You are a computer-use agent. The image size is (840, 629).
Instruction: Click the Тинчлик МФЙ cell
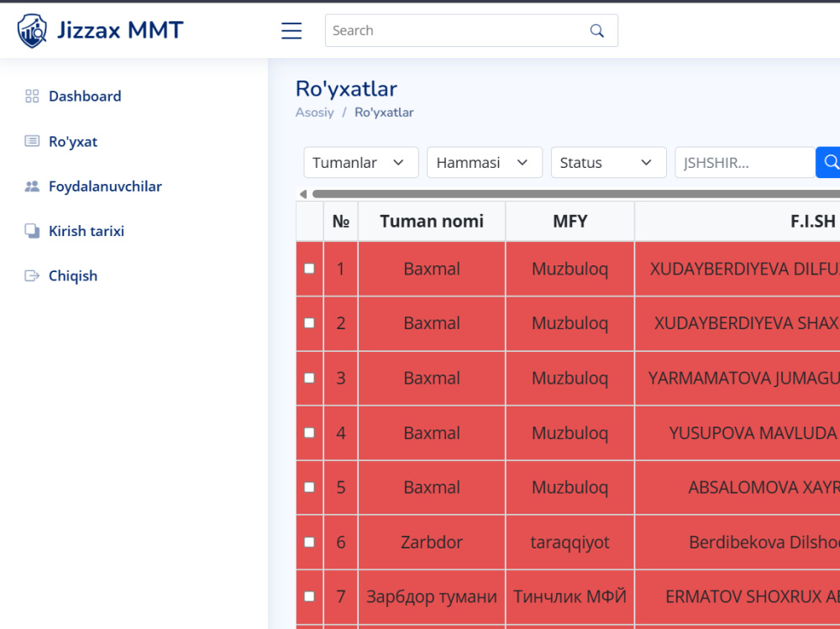point(570,596)
